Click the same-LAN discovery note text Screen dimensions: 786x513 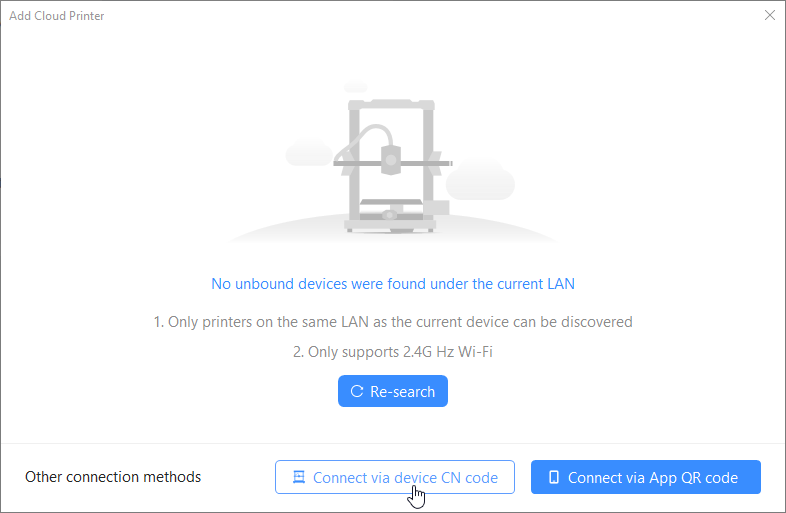[393, 322]
